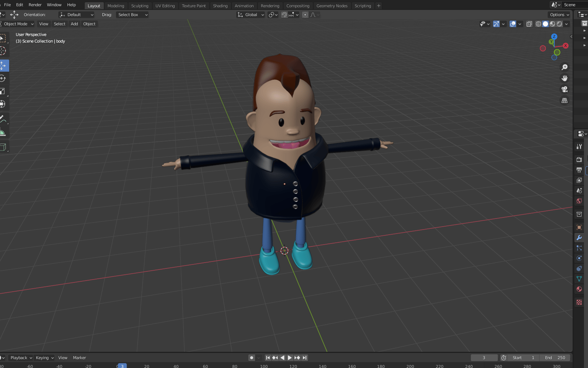Screen dimensions: 588x368
Task: Open the Edit menu
Action: coord(20,5)
